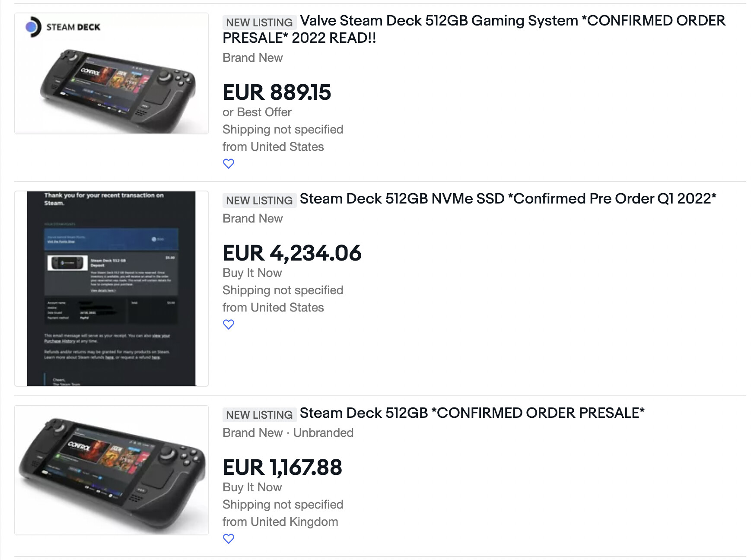The image size is (754, 560).
Task: Click 'Buy It Now' under the EUR 1,167.88 price
Action: 252,487
